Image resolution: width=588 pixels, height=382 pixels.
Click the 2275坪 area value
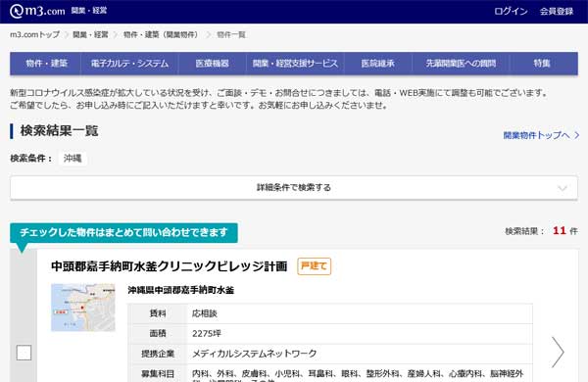pos(207,333)
